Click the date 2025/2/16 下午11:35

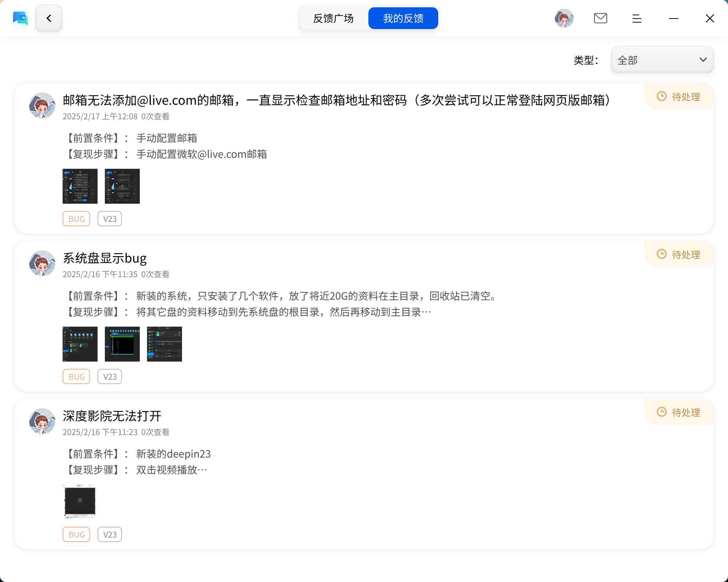pyautogui.click(x=100, y=274)
